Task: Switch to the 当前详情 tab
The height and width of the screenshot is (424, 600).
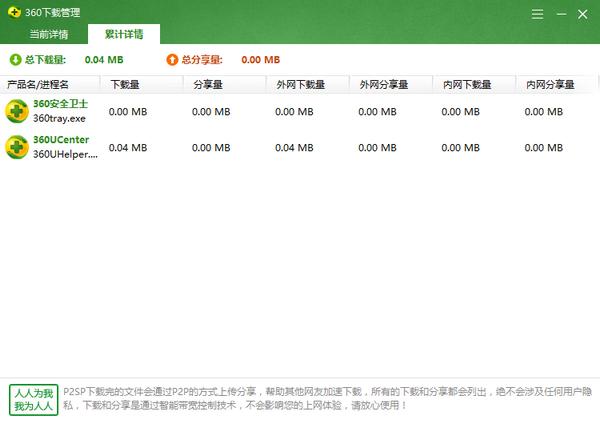Action: click(x=49, y=34)
